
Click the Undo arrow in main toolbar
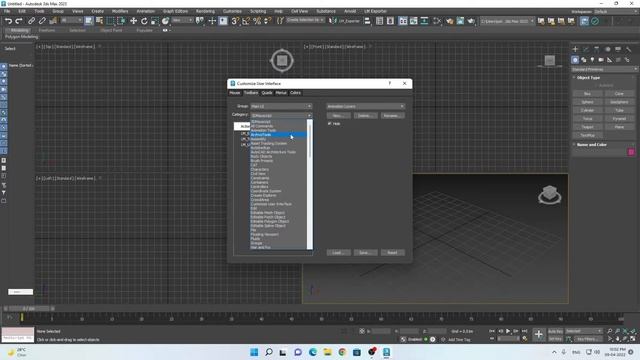[8, 21]
